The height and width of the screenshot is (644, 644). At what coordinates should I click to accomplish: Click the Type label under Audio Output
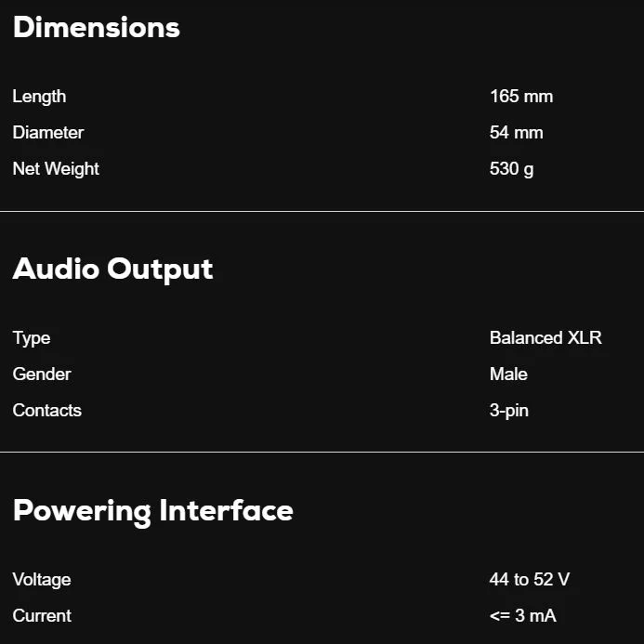tap(32, 338)
